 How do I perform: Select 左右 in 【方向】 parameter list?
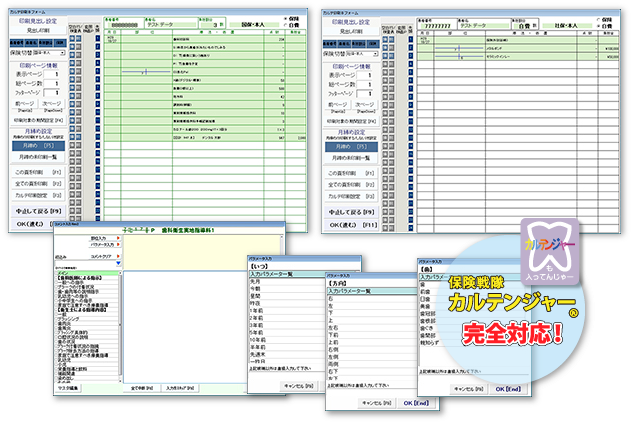pos(371,327)
